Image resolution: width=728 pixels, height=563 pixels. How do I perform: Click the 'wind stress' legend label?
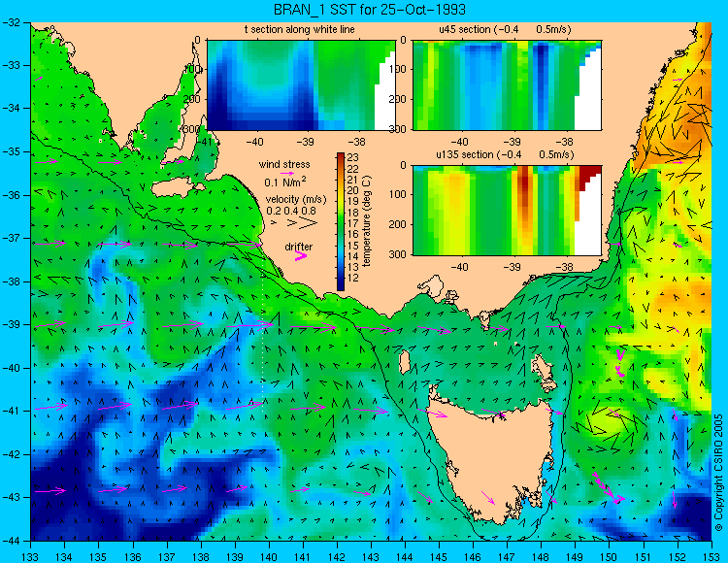pyautogui.click(x=284, y=164)
